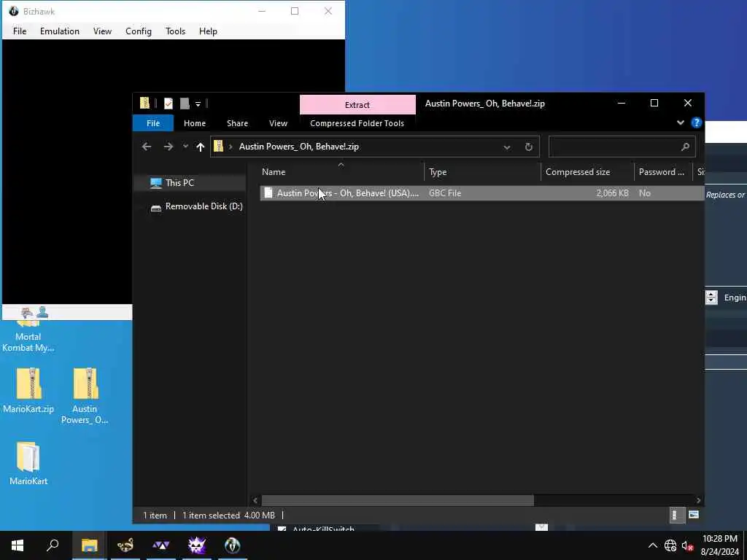This screenshot has height=560, width=747.
Task: Click the muted volume tray icon
Action: 687,545
